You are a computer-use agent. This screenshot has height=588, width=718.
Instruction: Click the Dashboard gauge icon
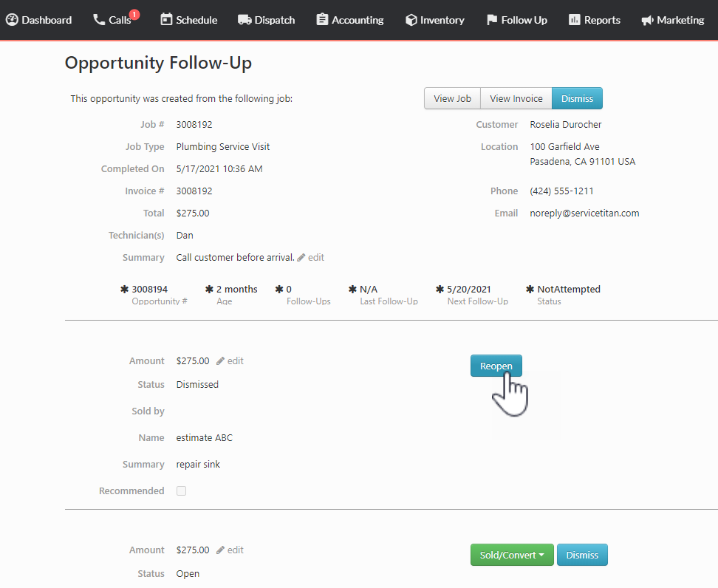tap(12, 20)
